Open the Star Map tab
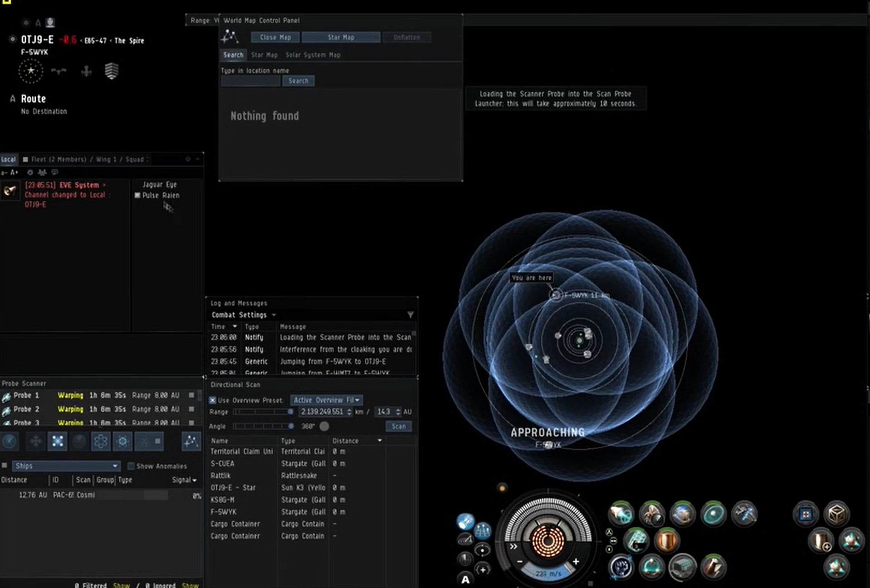 [x=264, y=55]
